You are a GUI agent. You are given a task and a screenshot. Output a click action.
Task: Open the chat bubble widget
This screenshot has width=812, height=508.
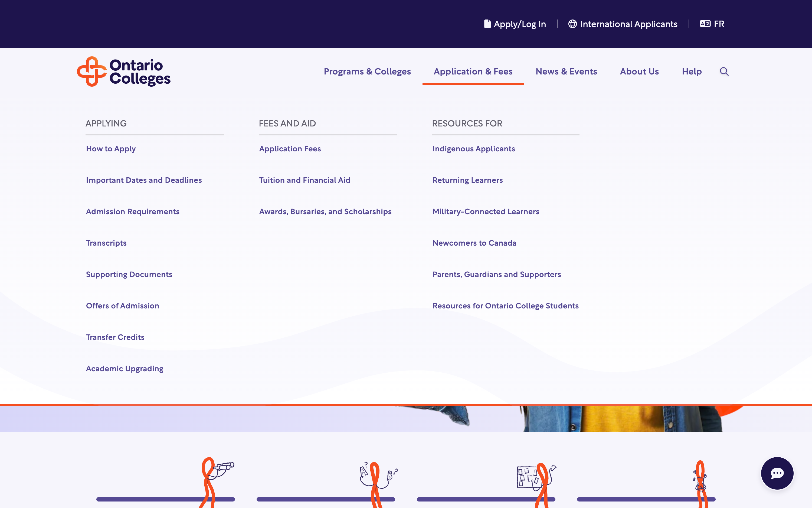(x=777, y=473)
